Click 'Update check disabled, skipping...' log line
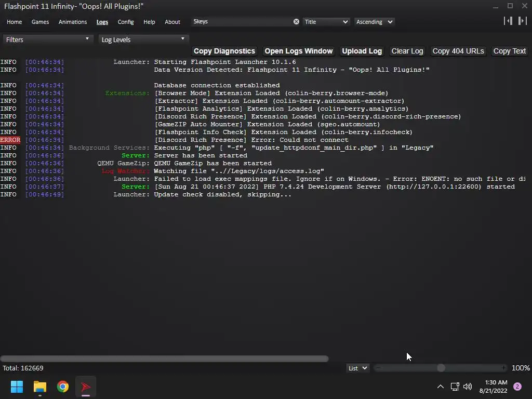Screen dimensions: 532x399 tap(222, 194)
